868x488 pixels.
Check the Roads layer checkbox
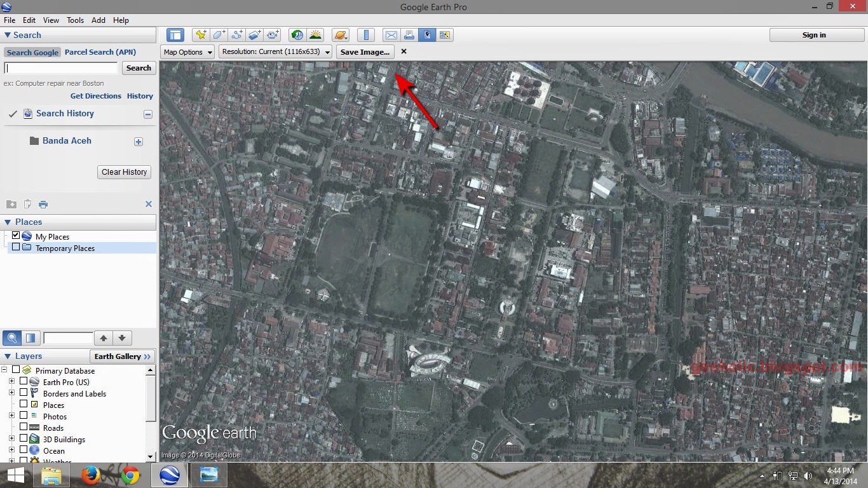point(24,428)
